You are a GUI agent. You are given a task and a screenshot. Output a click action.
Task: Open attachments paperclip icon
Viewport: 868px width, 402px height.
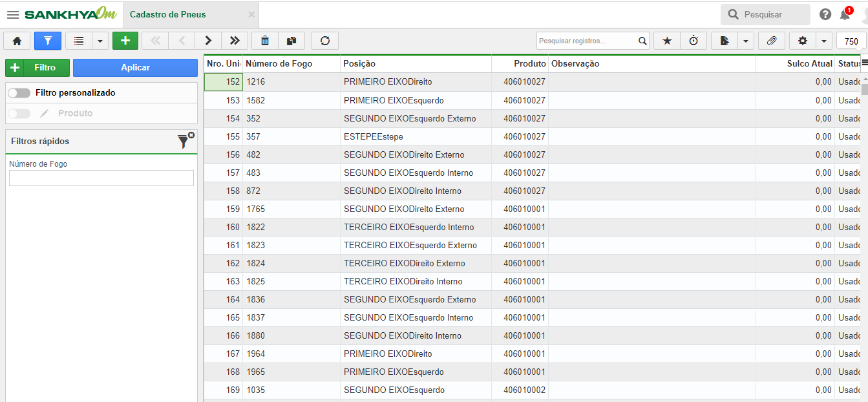coord(771,41)
